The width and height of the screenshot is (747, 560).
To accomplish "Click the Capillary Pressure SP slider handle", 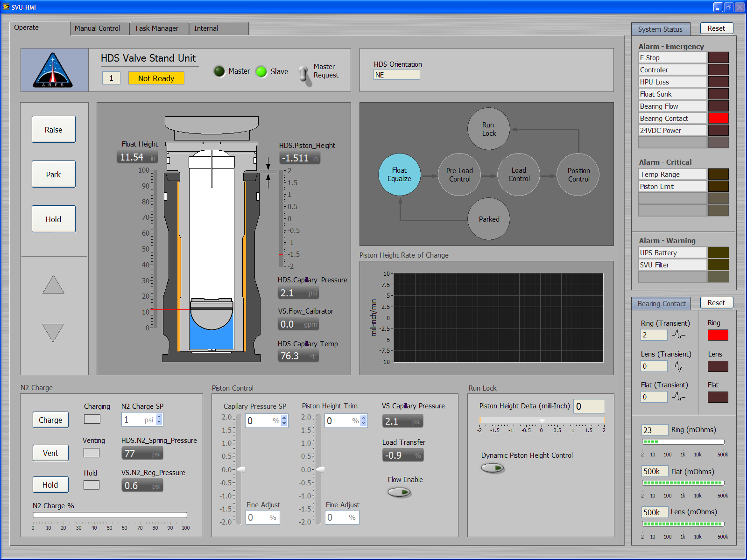I will pyautogui.click(x=241, y=469).
